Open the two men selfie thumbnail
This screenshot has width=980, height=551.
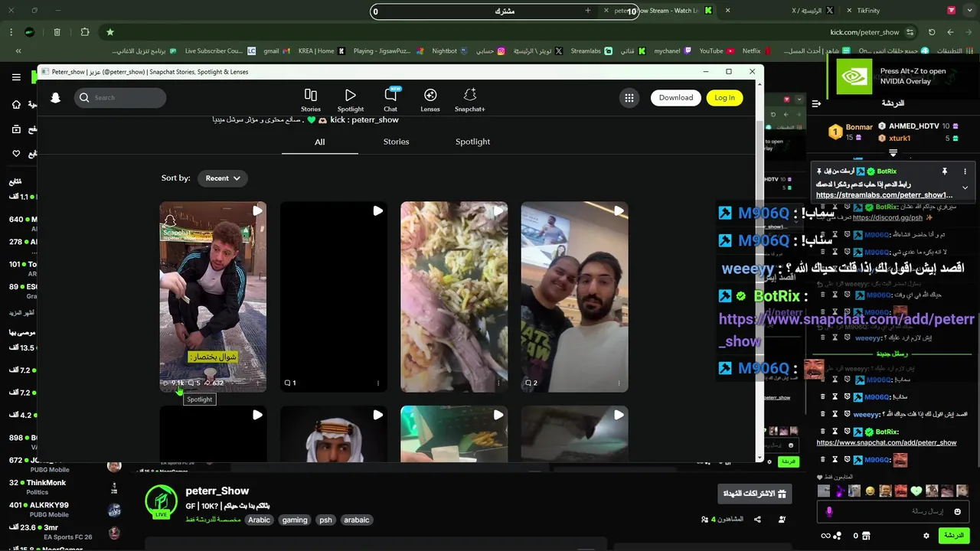pos(574,297)
